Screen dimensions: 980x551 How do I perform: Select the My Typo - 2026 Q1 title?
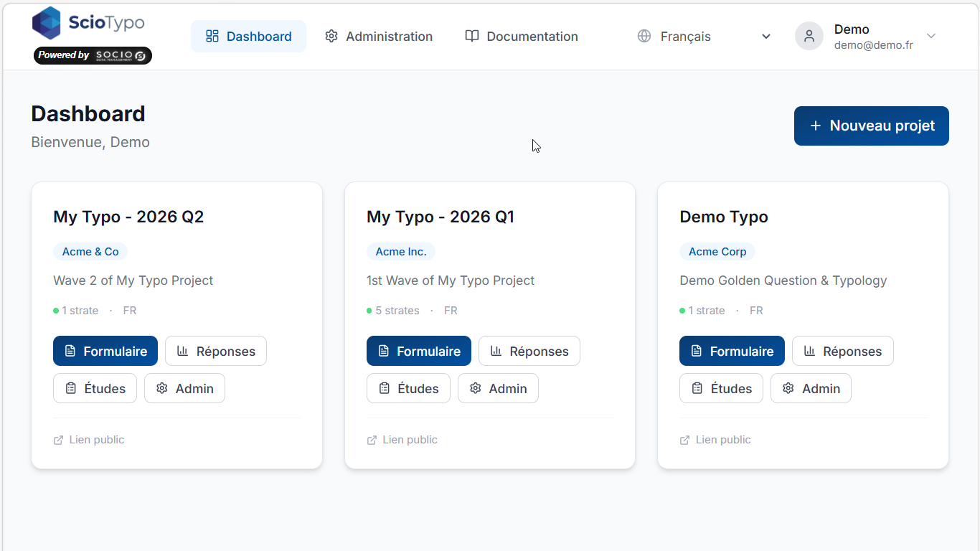coord(440,217)
